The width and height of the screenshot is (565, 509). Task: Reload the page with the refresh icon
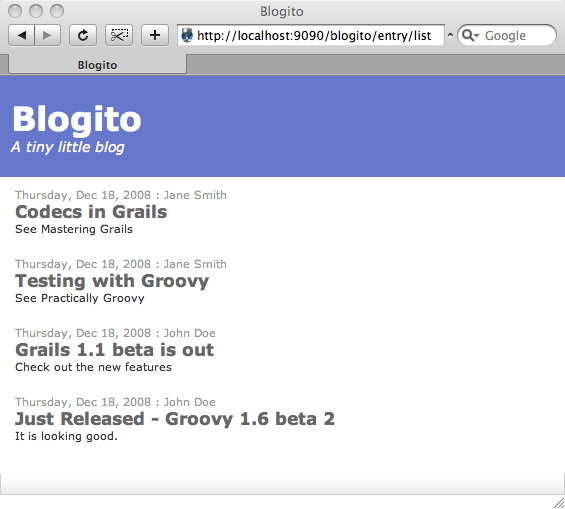[83, 35]
